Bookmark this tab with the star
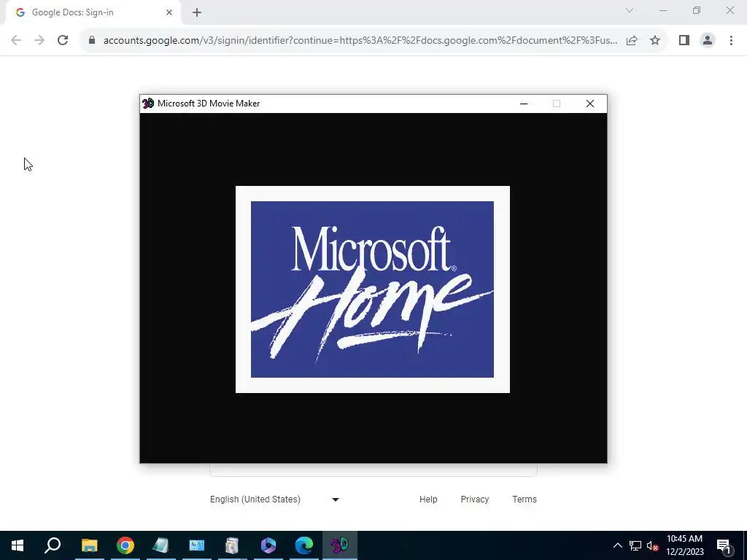This screenshot has height=560, width=747. (655, 40)
